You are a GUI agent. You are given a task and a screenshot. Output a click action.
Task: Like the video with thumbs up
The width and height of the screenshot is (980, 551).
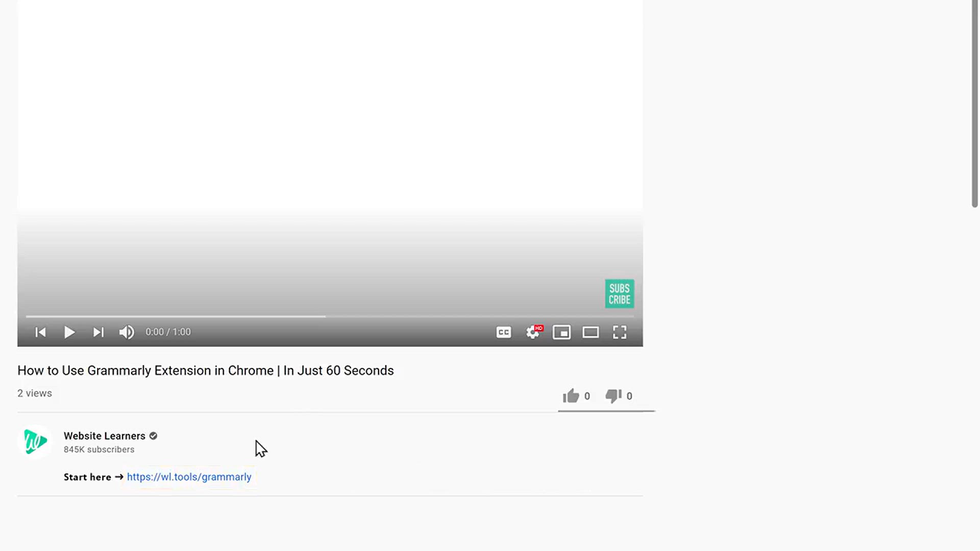click(576, 396)
